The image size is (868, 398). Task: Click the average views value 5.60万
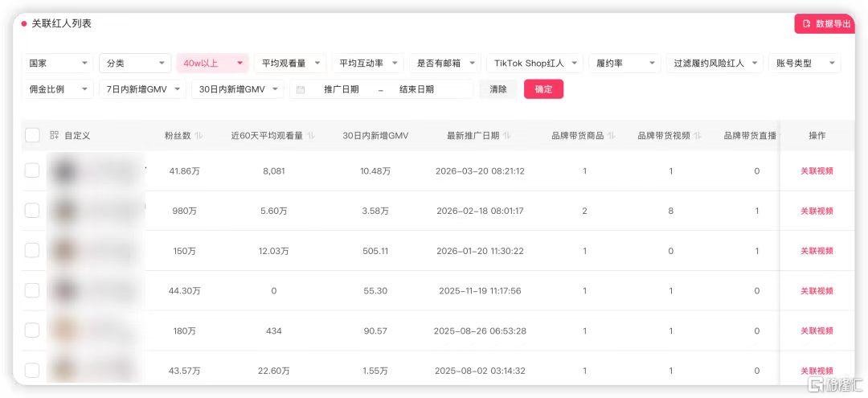click(274, 211)
